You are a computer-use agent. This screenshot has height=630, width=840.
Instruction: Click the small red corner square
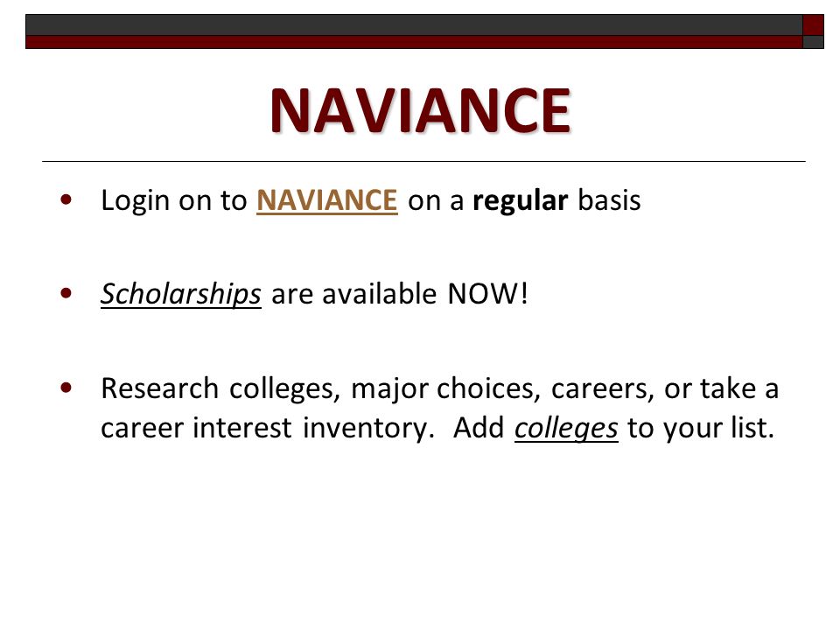pyautogui.click(x=813, y=24)
